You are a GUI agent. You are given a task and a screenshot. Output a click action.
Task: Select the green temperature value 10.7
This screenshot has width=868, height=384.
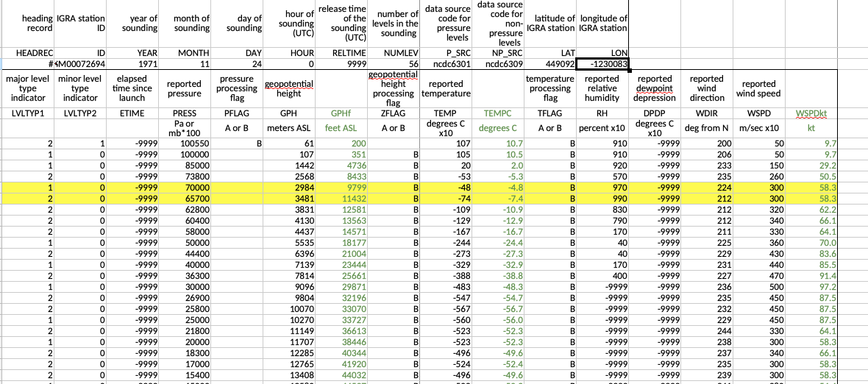499,144
